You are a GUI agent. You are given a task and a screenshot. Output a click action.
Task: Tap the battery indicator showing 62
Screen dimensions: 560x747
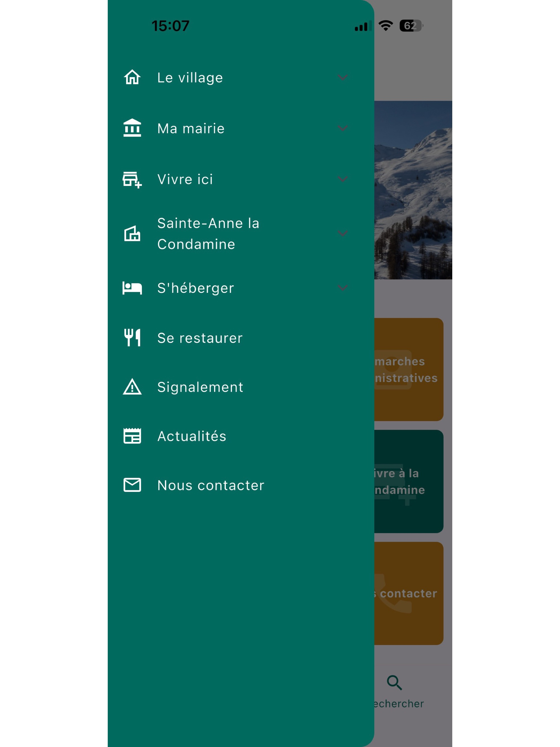[411, 26]
